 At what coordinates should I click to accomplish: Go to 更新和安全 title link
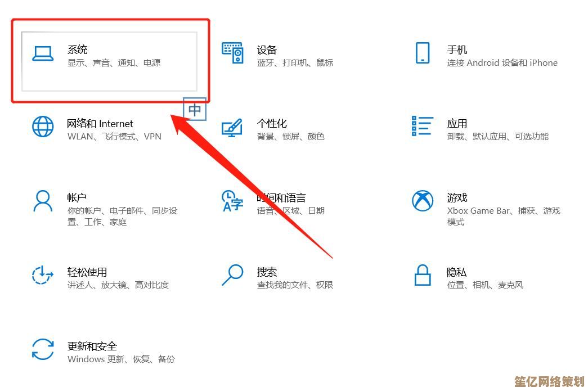(x=92, y=346)
